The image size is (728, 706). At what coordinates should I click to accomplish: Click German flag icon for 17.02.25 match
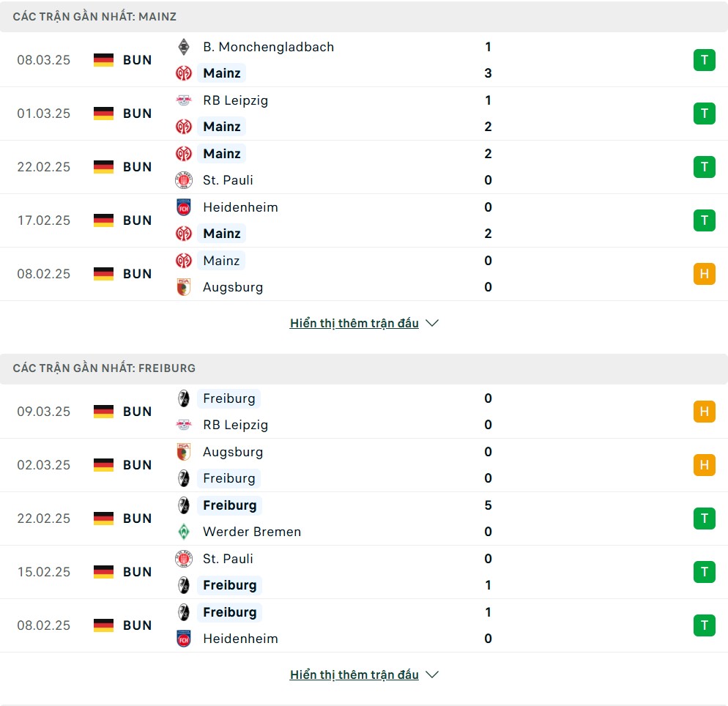[103, 220]
